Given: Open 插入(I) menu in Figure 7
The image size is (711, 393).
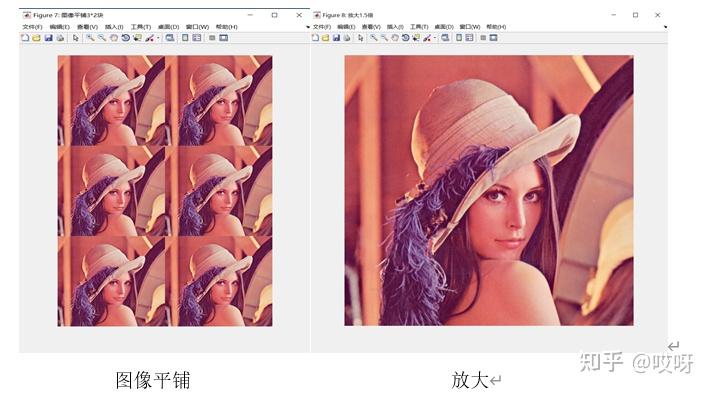Looking at the screenshot, I should pyautogui.click(x=114, y=27).
